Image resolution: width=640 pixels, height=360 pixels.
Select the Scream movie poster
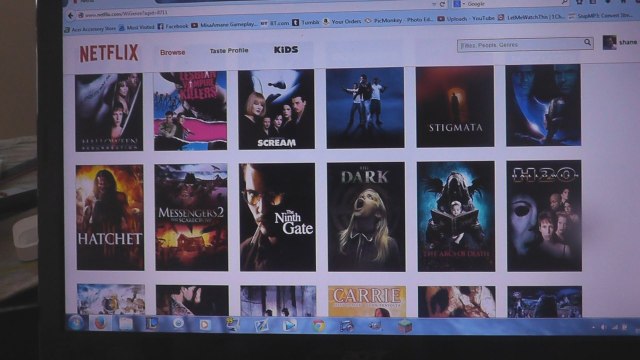pyautogui.click(x=276, y=109)
